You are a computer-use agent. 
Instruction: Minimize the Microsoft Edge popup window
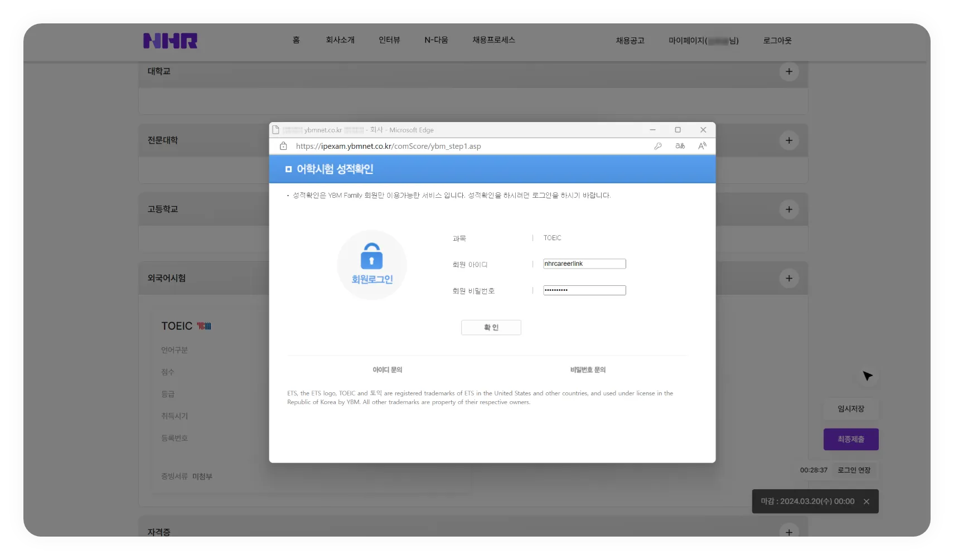[652, 130]
